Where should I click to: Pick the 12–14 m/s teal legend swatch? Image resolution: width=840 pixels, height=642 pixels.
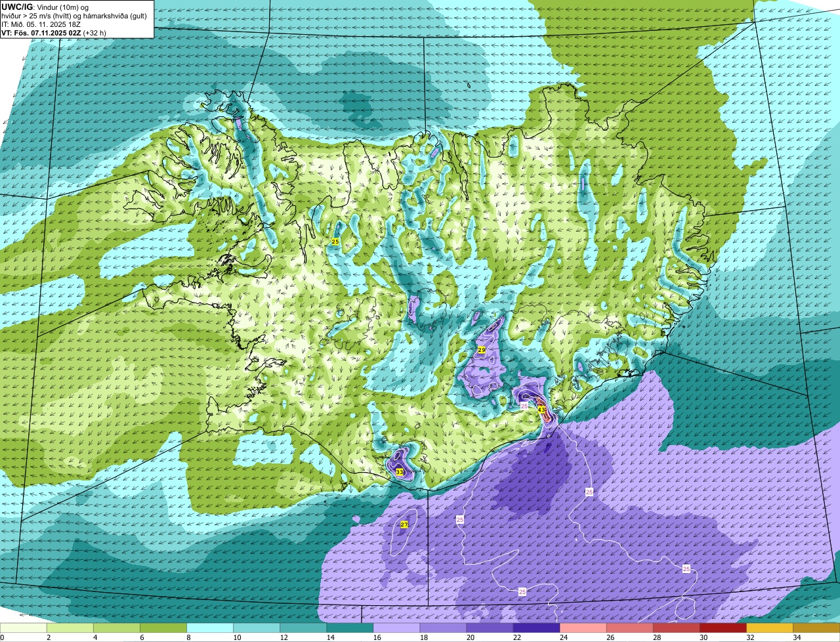point(303,628)
